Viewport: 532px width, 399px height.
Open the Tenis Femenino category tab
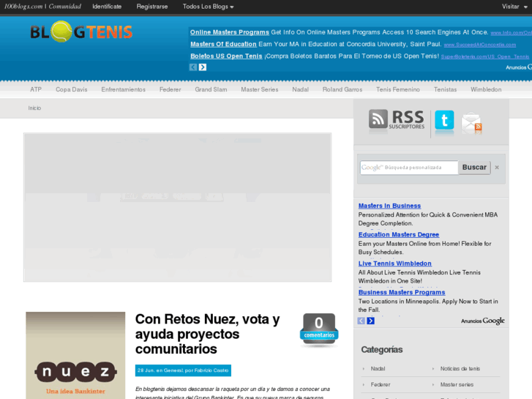click(x=398, y=89)
